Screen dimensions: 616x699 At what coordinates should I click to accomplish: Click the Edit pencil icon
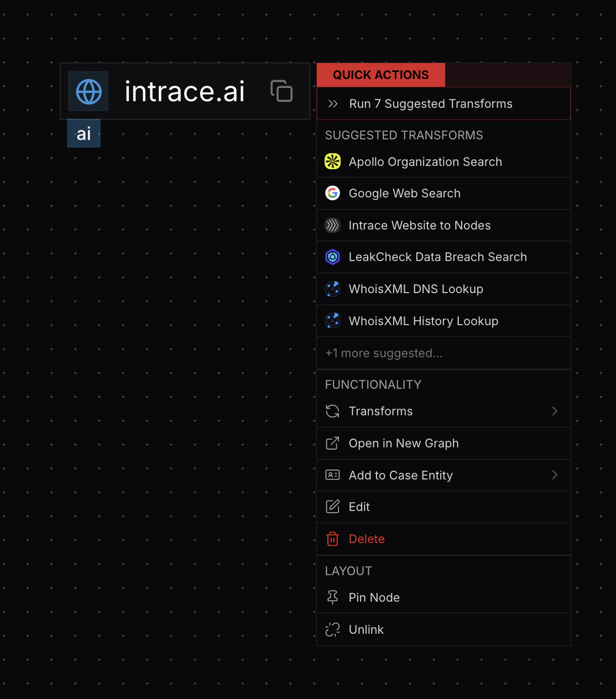pyautogui.click(x=332, y=507)
